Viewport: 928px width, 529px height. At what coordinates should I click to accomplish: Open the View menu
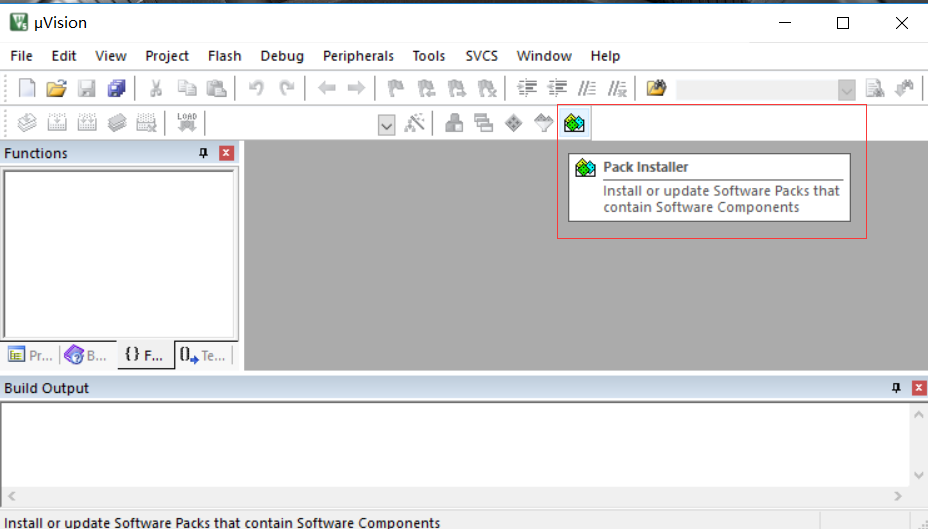click(x=111, y=56)
